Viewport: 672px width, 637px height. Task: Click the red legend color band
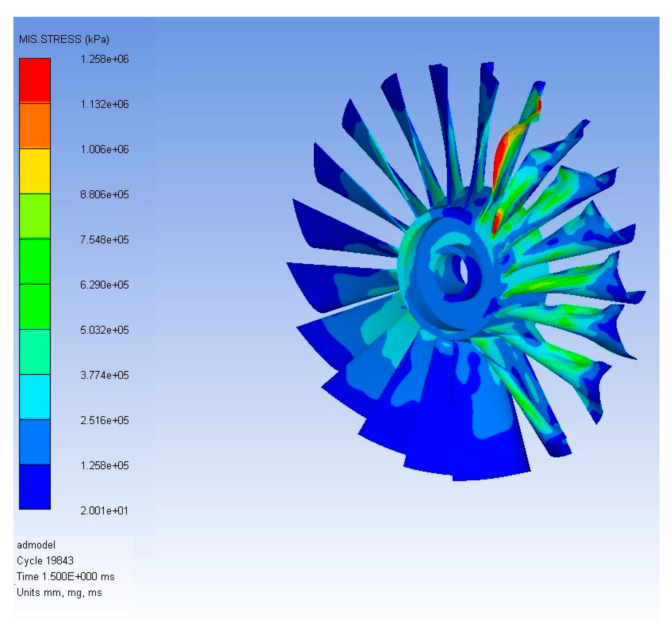point(35,80)
